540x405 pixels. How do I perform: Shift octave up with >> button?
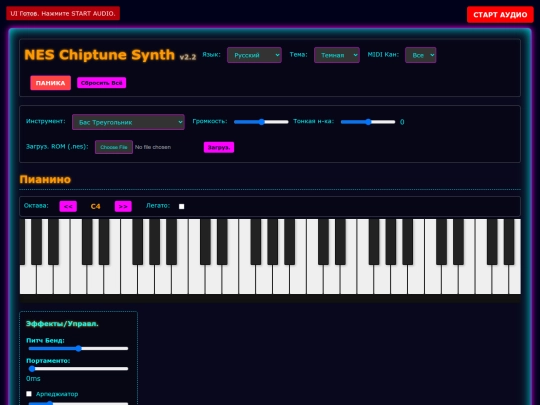click(x=123, y=206)
